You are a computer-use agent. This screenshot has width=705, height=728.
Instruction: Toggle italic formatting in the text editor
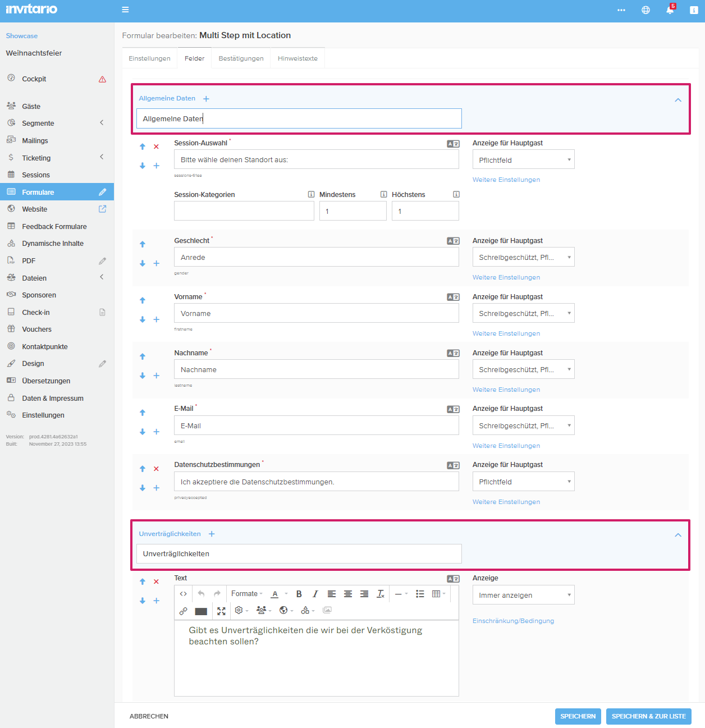point(315,594)
